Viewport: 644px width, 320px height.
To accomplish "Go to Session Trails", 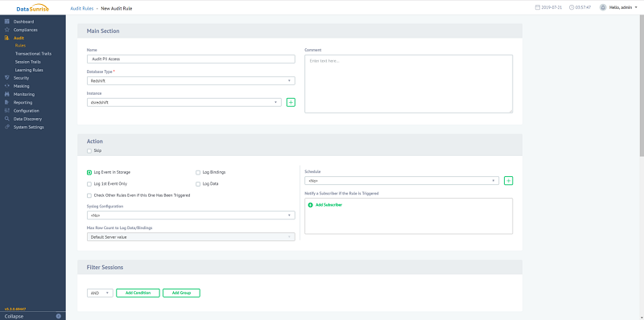I will pos(28,62).
